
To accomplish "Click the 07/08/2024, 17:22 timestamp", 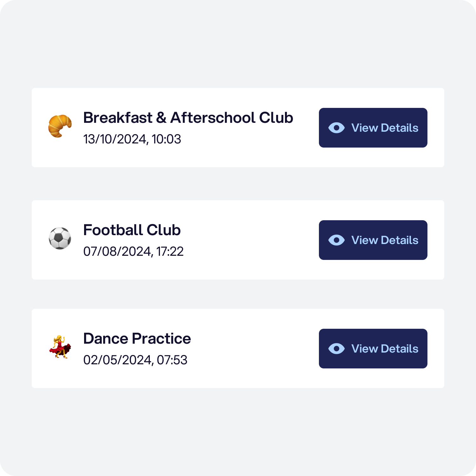I will (133, 252).
